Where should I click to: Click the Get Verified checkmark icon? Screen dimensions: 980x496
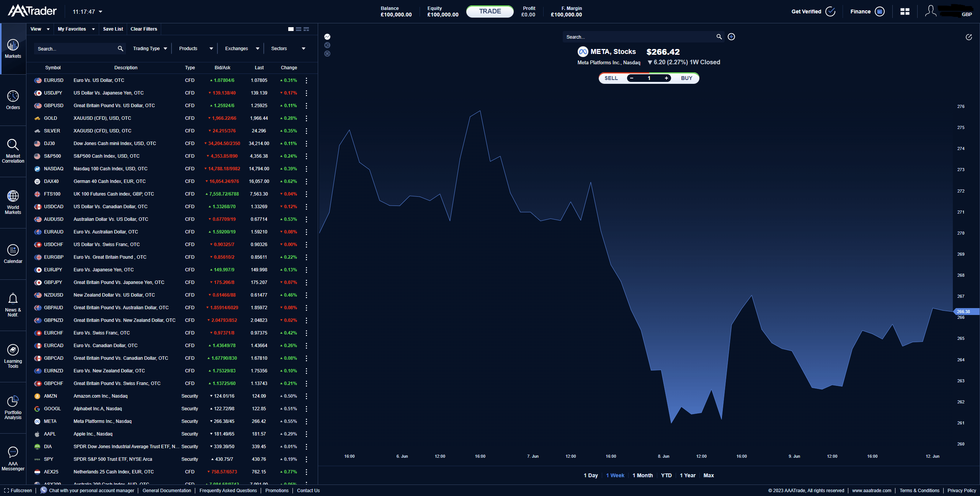[830, 11]
